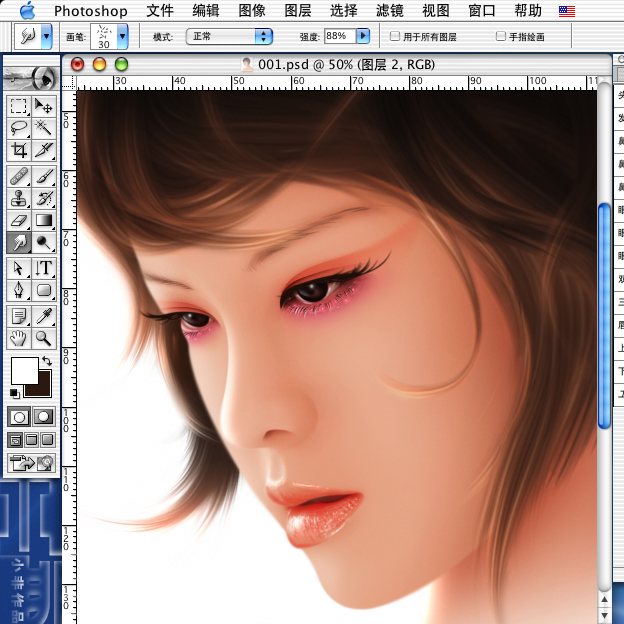Jump to ImageReady button

point(31,463)
